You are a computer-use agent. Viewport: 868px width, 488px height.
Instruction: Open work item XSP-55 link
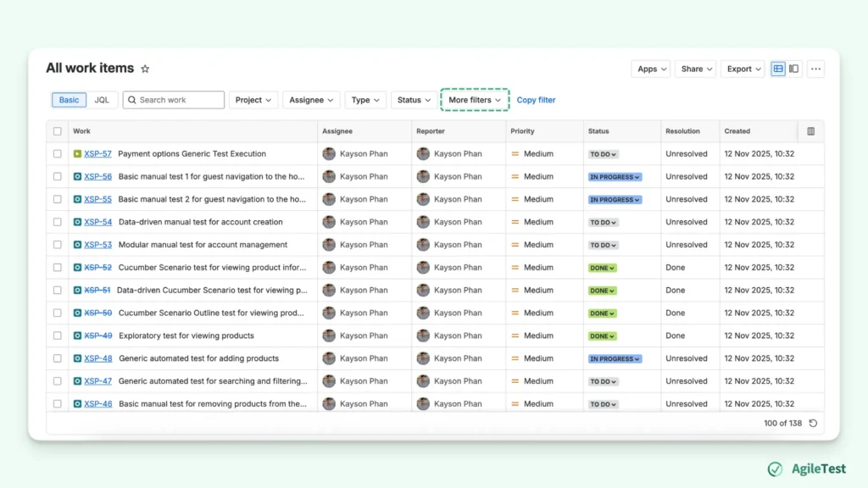pos(97,199)
